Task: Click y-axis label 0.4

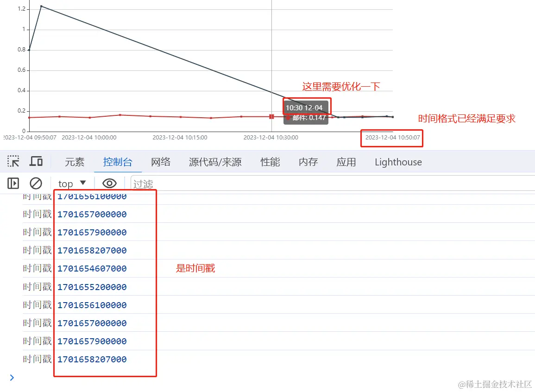Action: pyautogui.click(x=21, y=90)
